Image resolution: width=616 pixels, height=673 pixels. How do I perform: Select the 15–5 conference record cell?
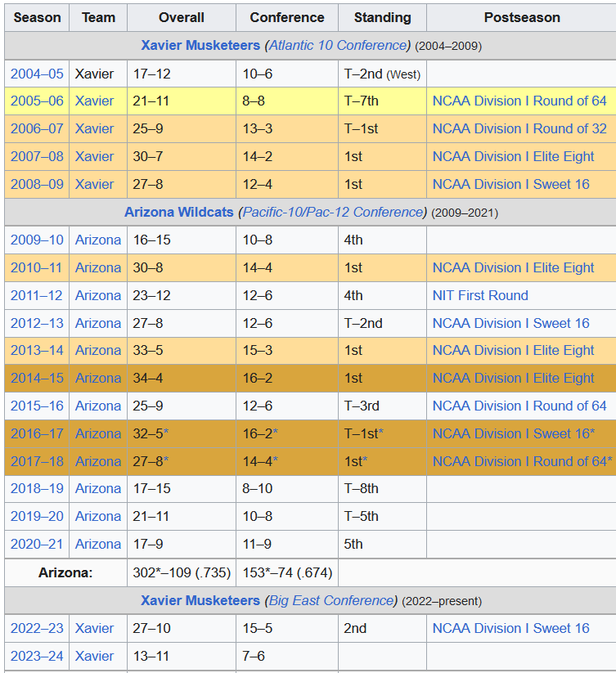click(287, 628)
